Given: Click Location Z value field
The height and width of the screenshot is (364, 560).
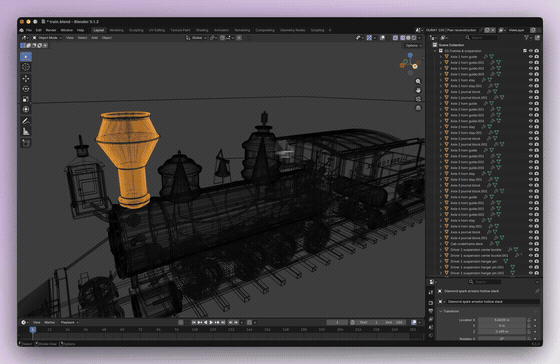Looking at the screenshot, I should coord(502,331).
